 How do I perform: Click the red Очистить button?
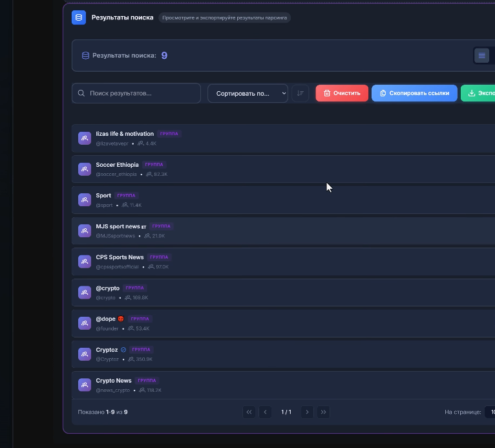(x=342, y=93)
